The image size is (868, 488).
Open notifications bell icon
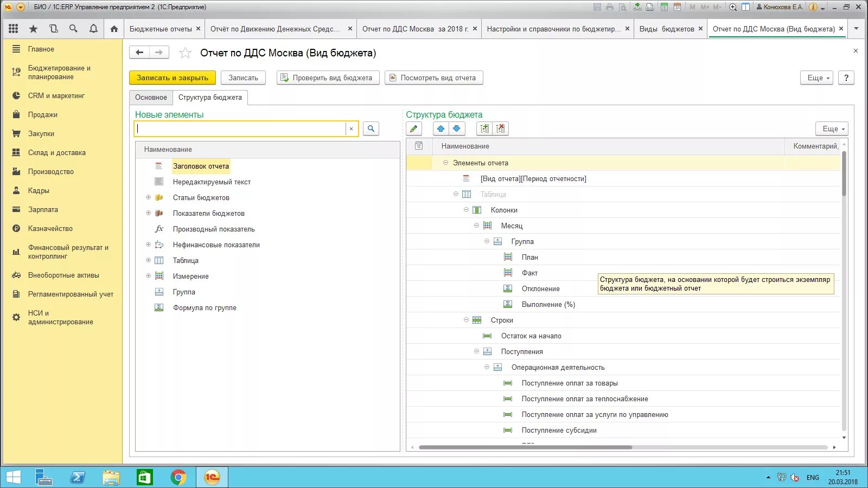pos(93,29)
